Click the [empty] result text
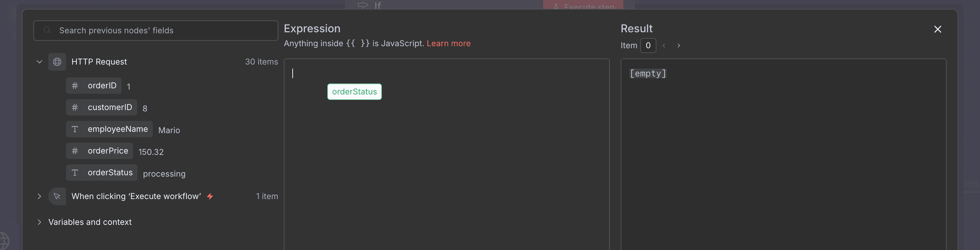 648,73
